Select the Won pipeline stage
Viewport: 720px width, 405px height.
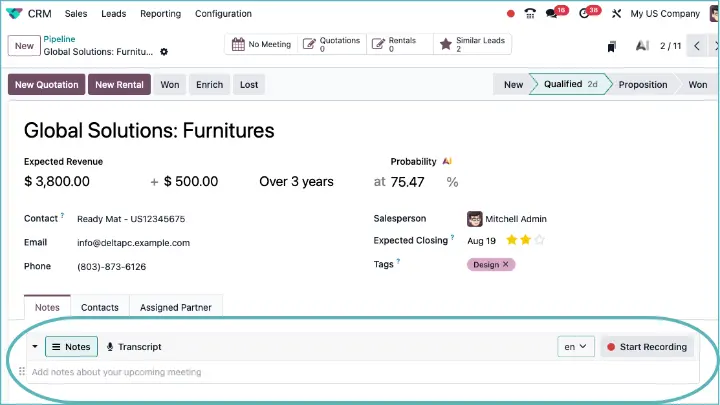[x=698, y=84]
